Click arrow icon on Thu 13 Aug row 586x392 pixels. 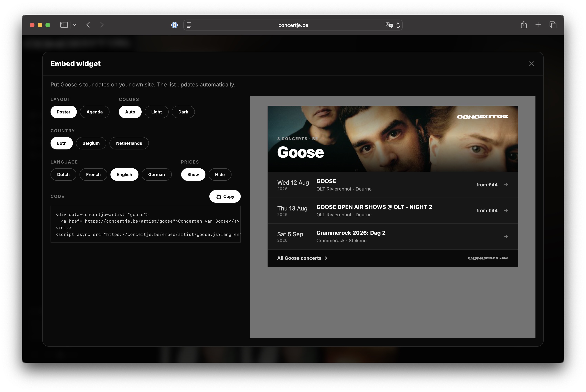click(x=506, y=211)
